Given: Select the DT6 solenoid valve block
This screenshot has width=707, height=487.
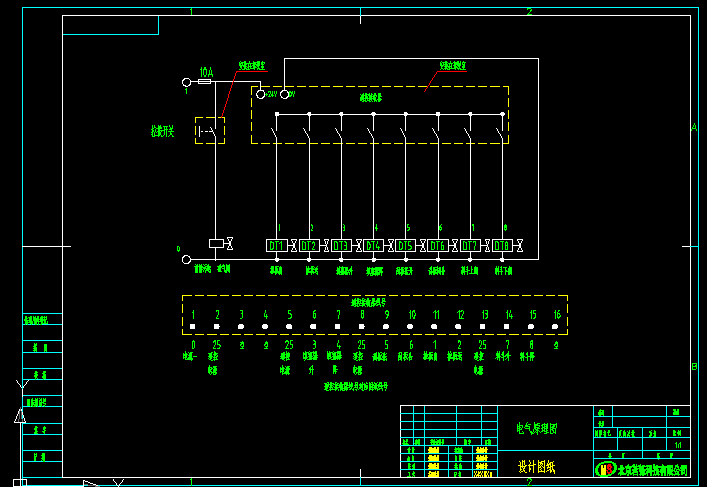Looking at the screenshot, I should coord(438,245).
